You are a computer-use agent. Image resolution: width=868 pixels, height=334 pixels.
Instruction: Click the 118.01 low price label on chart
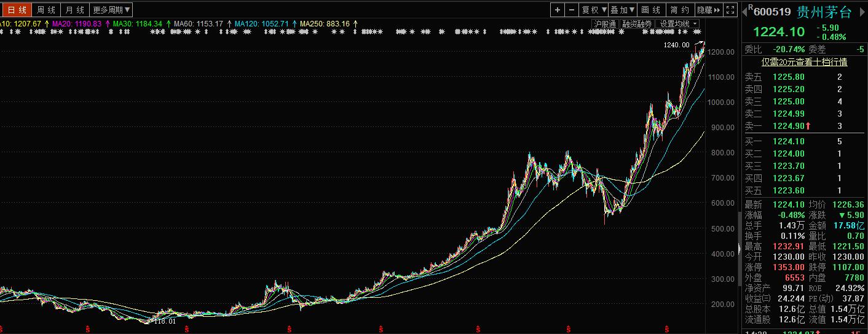tap(165, 320)
